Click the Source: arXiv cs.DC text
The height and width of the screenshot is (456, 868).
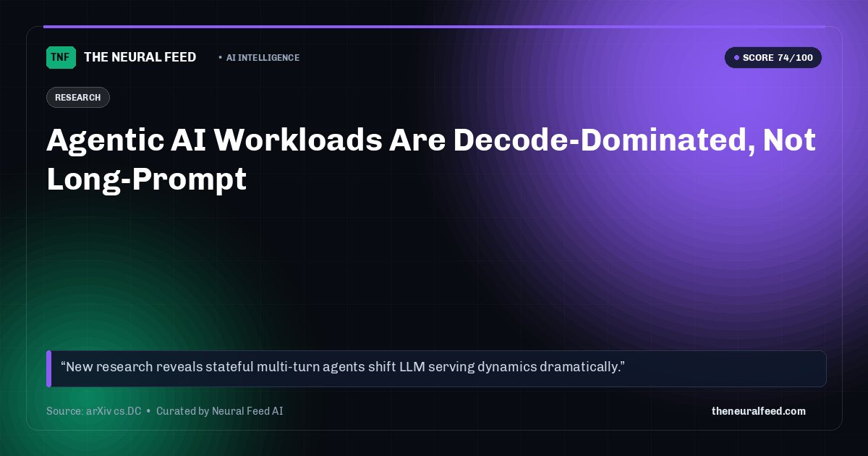point(93,411)
